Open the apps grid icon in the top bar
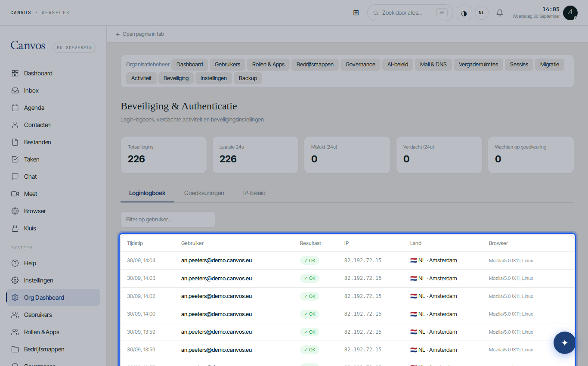 coord(356,13)
